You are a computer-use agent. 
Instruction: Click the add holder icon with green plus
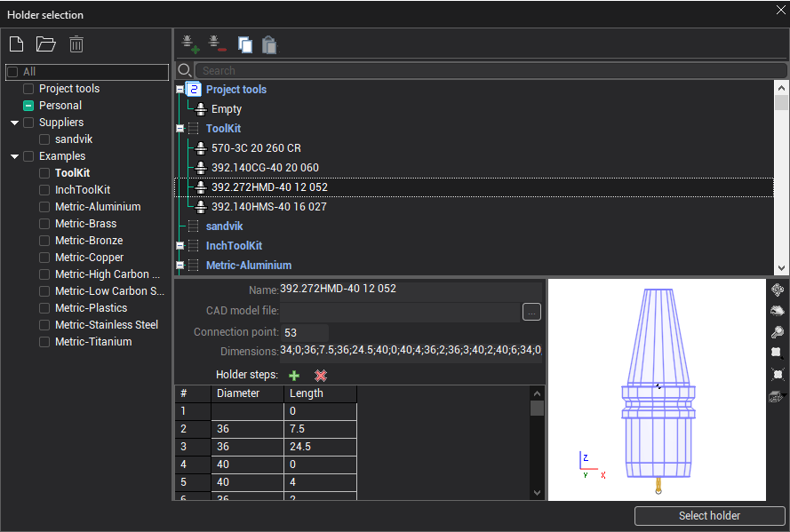[x=190, y=44]
